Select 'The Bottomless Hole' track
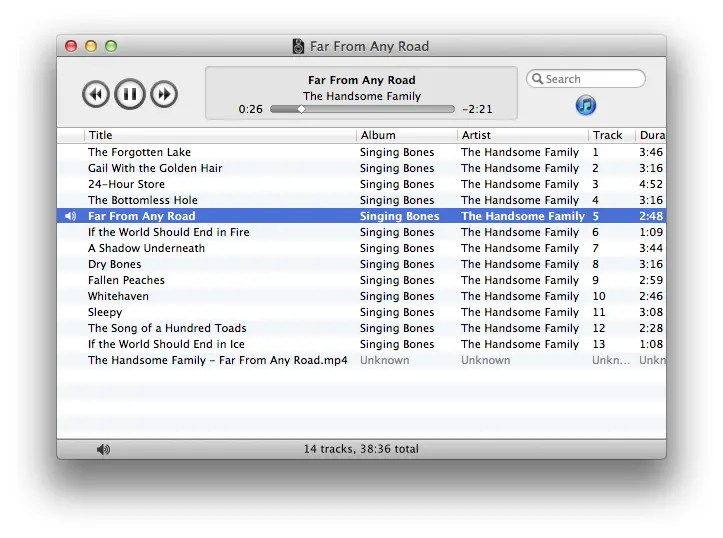 coord(362,200)
